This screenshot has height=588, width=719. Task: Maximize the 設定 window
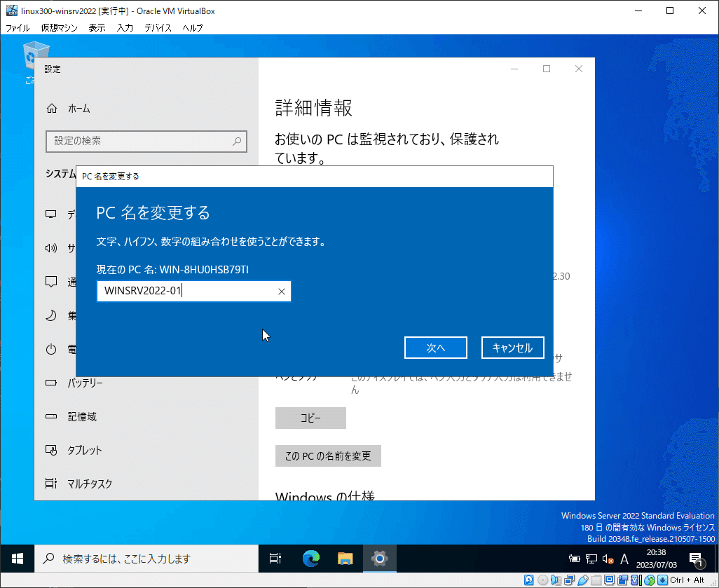pos(547,69)
